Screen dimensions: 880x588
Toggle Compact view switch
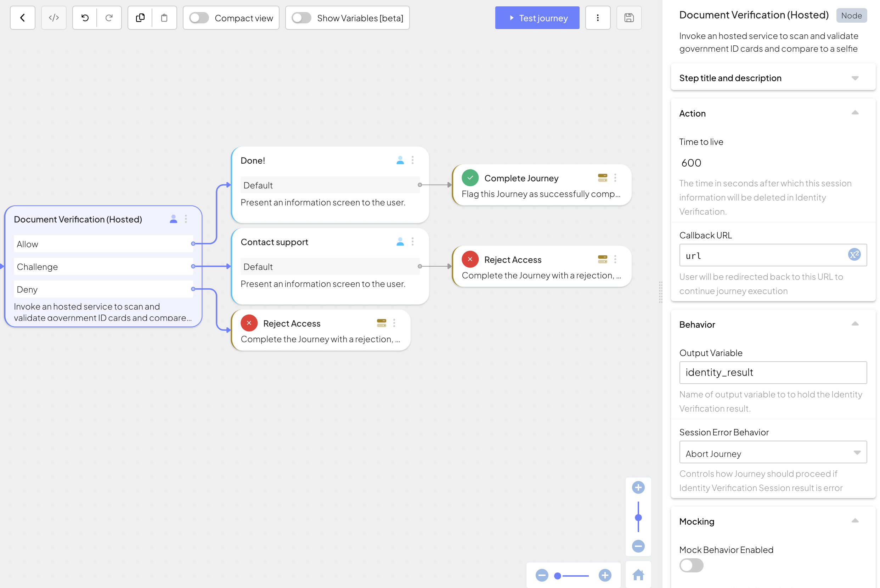[x=199, y=18]
